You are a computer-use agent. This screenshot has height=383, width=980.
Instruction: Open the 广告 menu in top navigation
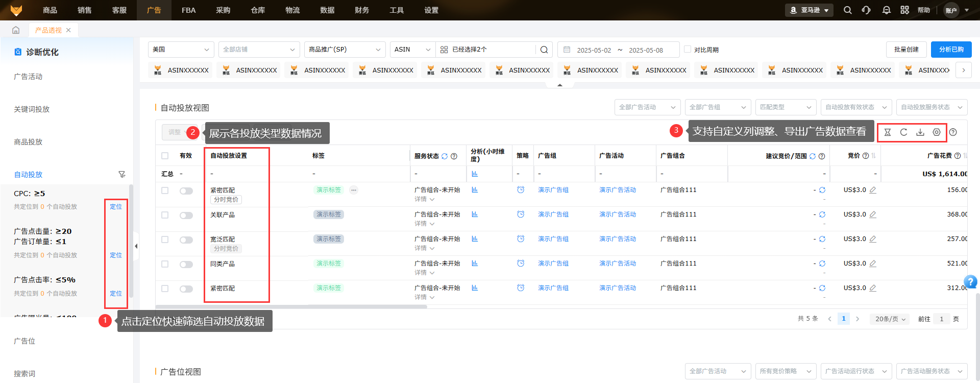click(x=154, y=10)
